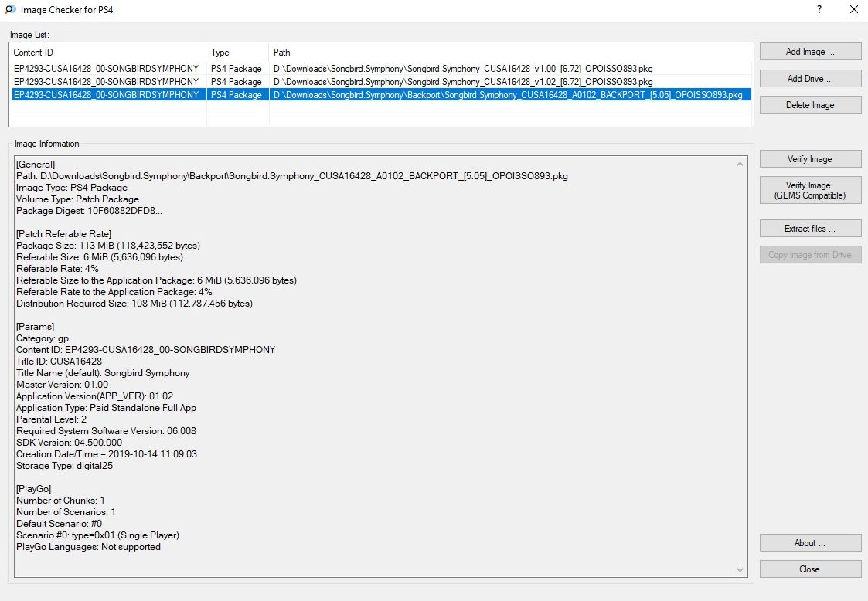Click Referable Rate to the Application Package line
868x601 pixels.
(114, 292)
